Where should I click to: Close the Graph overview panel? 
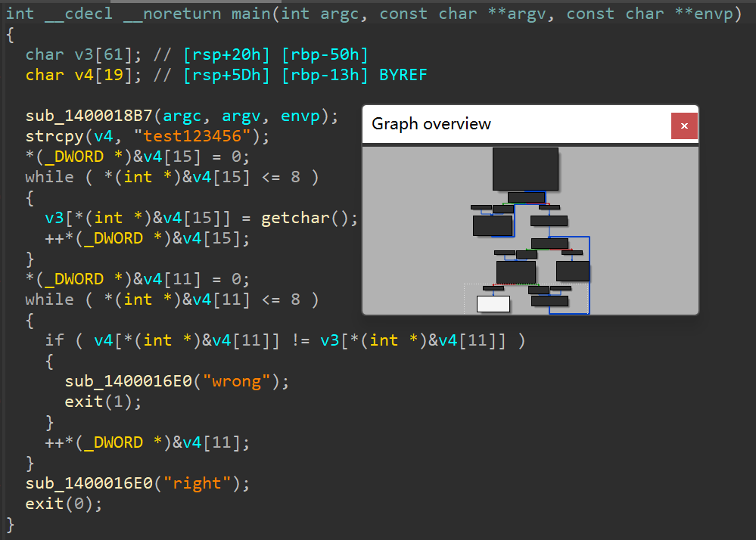684,126
